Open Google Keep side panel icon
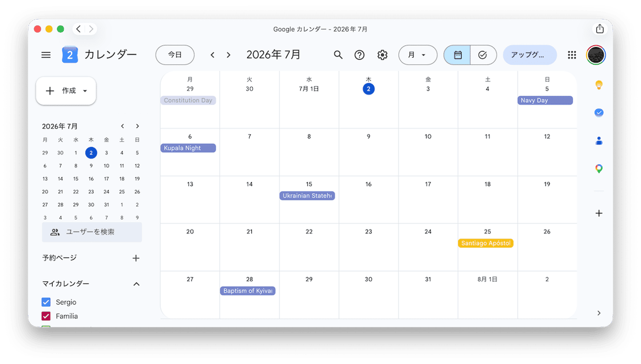Image resolution: width=641 pixels, height=364 pixels. coord(599,85)
